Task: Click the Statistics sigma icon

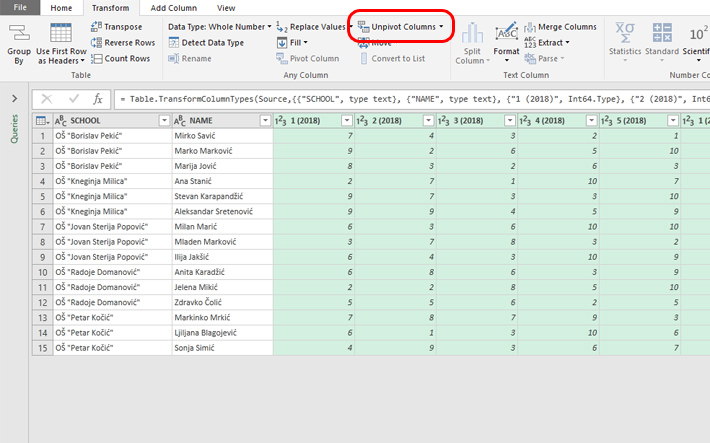Action: click(625, 33)
